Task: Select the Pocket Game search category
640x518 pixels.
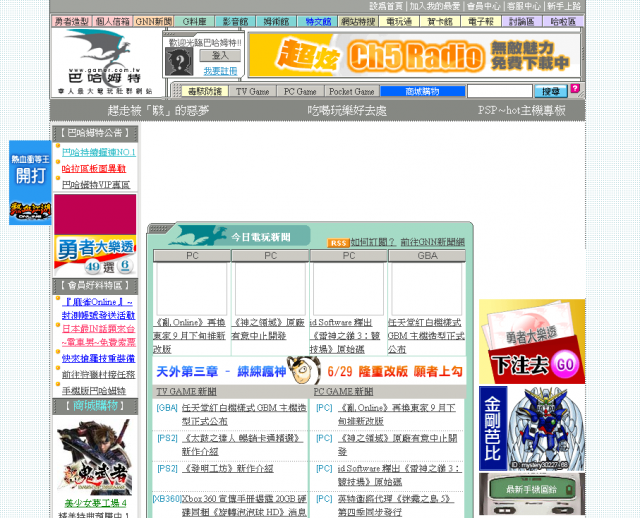Action: [x=351, y=91]
